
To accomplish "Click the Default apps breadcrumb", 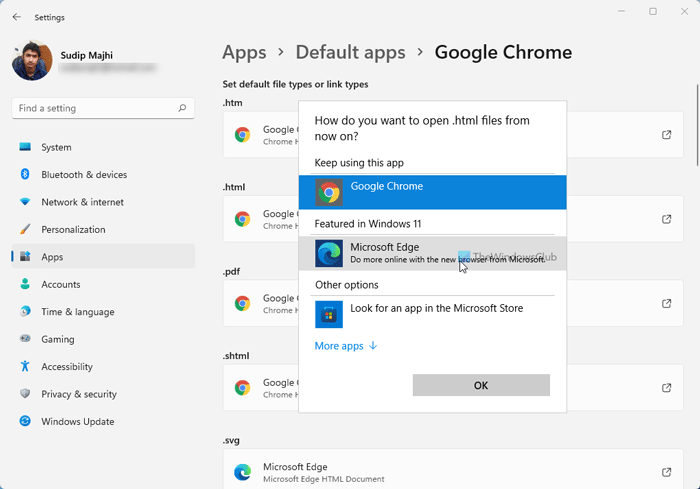I will click(350, 52).
